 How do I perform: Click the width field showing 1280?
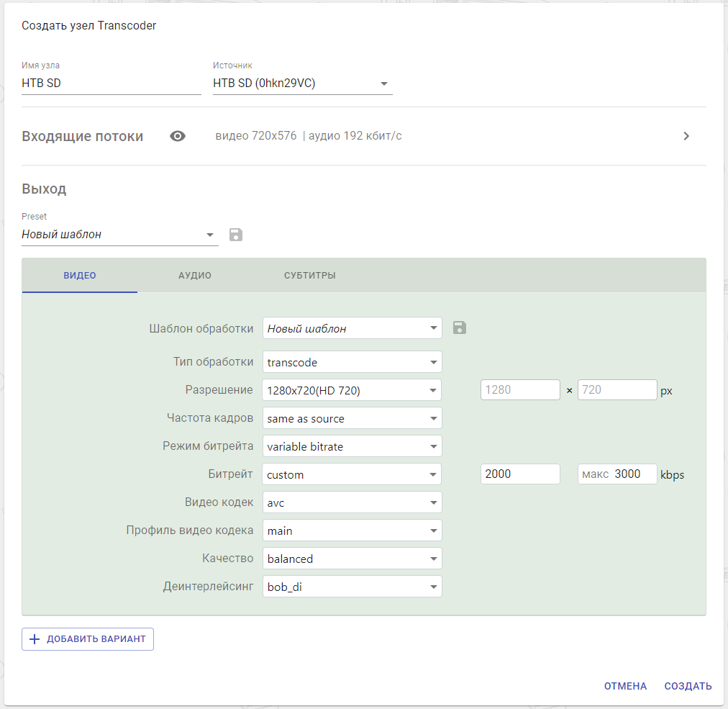[x=520, y=390]
